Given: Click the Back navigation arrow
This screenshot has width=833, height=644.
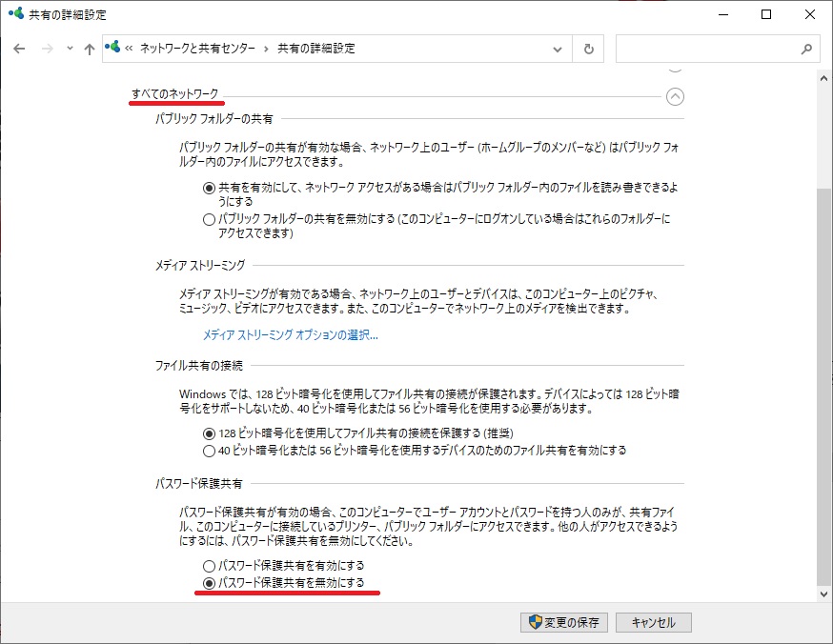Looking at the screenshot, I should 19,49.
